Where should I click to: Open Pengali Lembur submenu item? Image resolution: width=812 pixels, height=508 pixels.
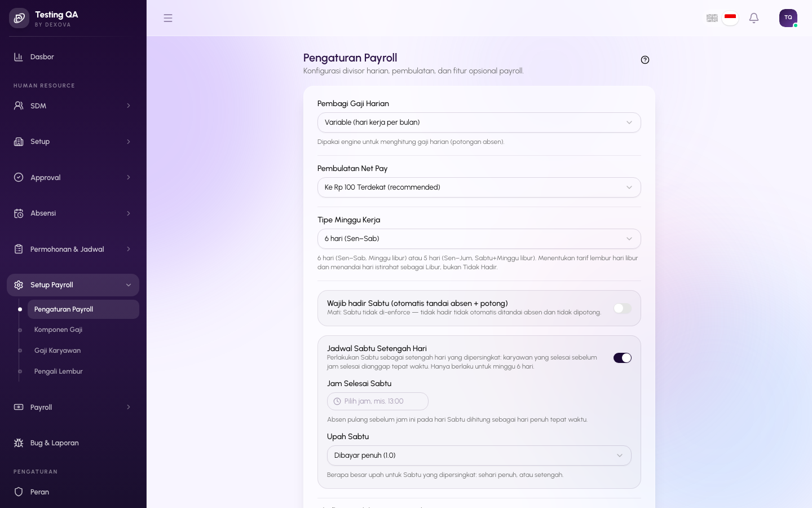point(83,371)
